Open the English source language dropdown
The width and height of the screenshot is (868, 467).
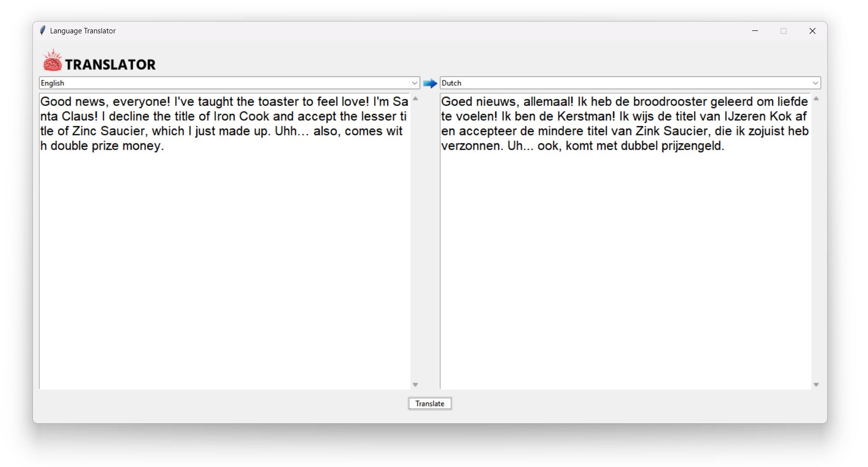(x=229, y=83)
